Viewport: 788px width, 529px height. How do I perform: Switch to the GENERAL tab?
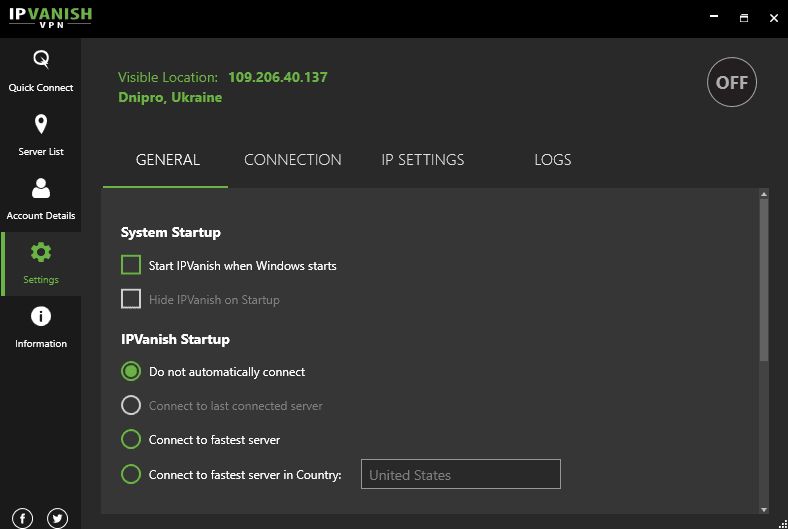pos(168,160)
